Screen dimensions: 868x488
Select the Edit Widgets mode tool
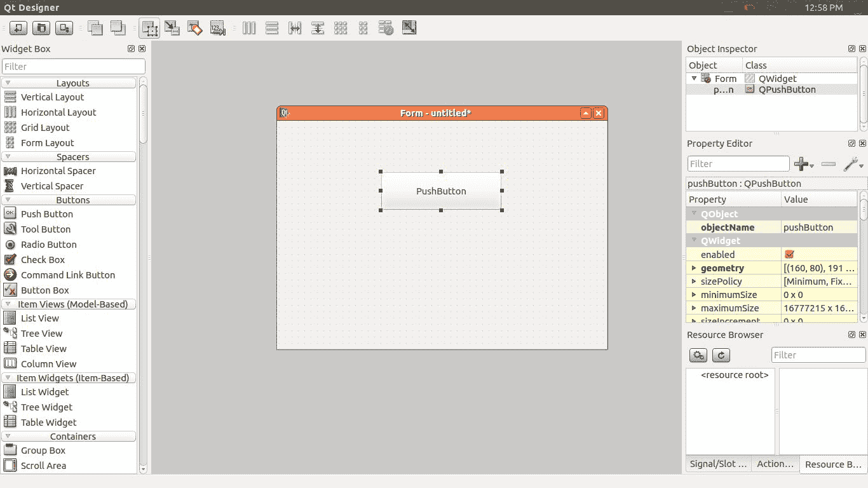tap(149, 28)
